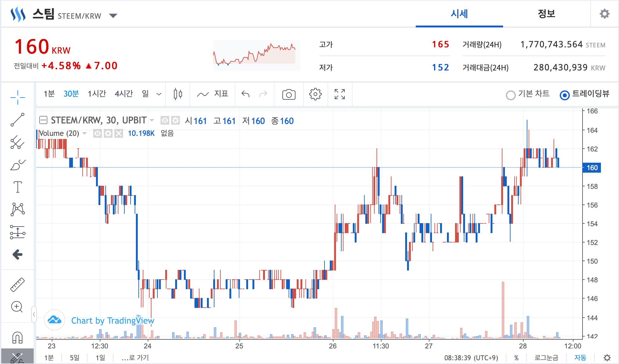Select the crosshair cursor tool
The width and height of the screenshot is (619, 364).
[x=17, y=97]
